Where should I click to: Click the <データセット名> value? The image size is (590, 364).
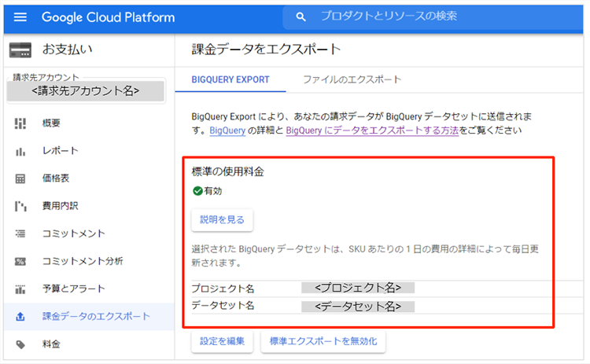click(x=358, y=307)
